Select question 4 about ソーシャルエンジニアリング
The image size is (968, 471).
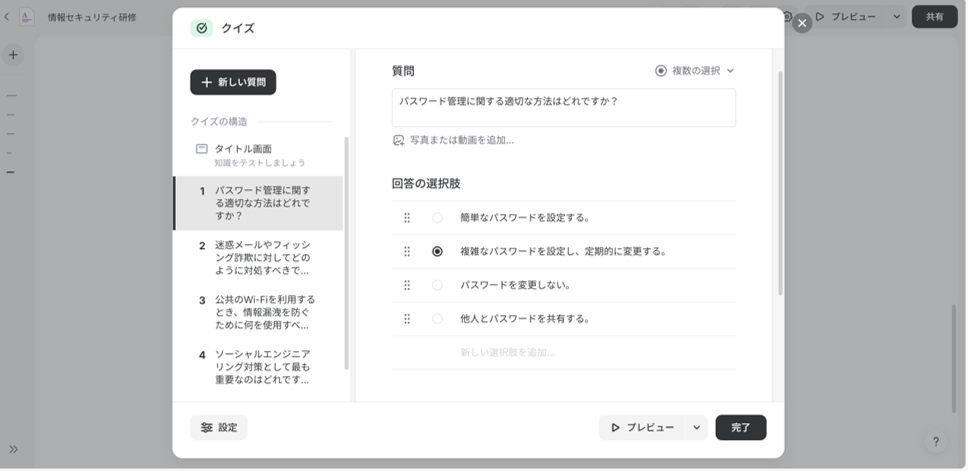pos(258,367)
